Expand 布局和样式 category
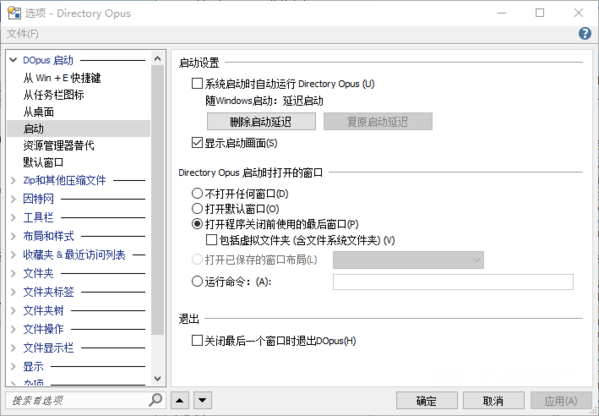This screenshot has width=599, height=416. (x=13, y=236)
